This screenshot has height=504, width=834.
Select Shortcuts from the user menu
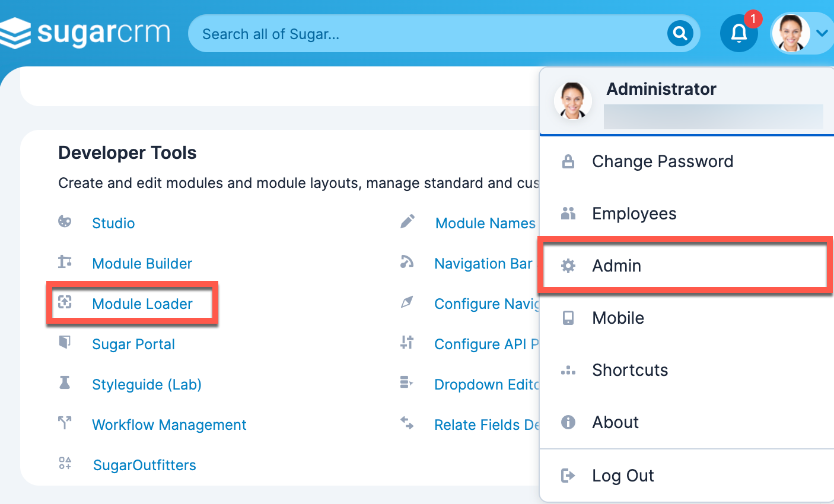coord(687,370)
